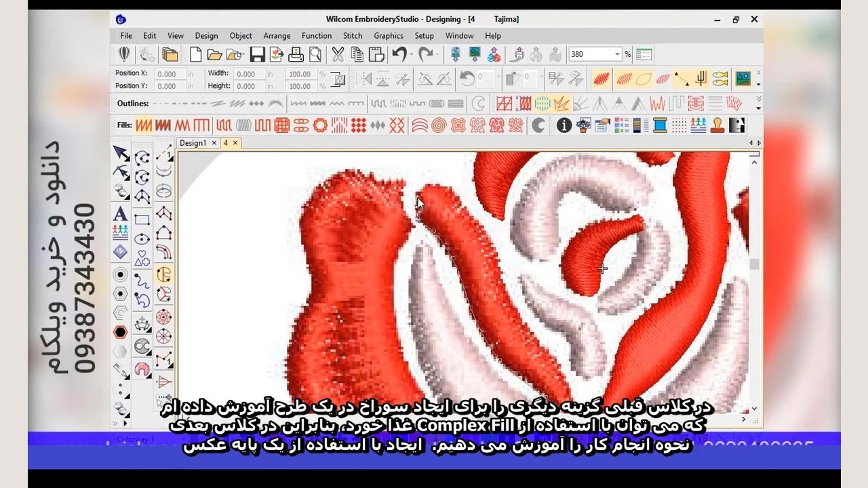Viewport: 868px width, 488px height.
Task: Switch to the Design1 tab
Action: pyautogui.click(x=193, y=143)
